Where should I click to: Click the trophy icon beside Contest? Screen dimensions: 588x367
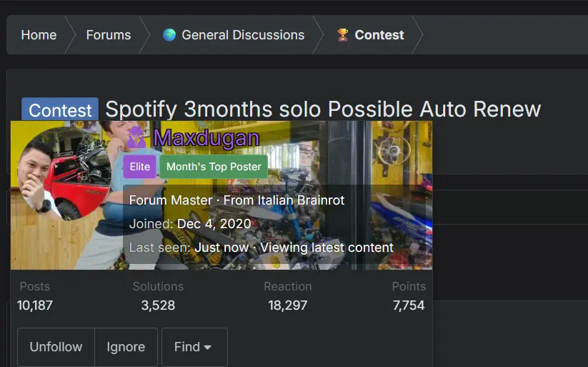(342, 35)
